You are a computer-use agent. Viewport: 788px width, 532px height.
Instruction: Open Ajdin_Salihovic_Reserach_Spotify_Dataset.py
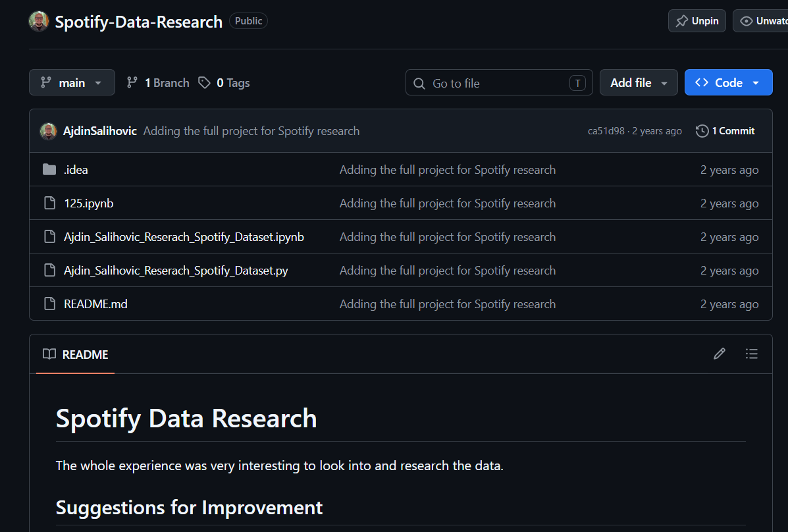(176, 271)
